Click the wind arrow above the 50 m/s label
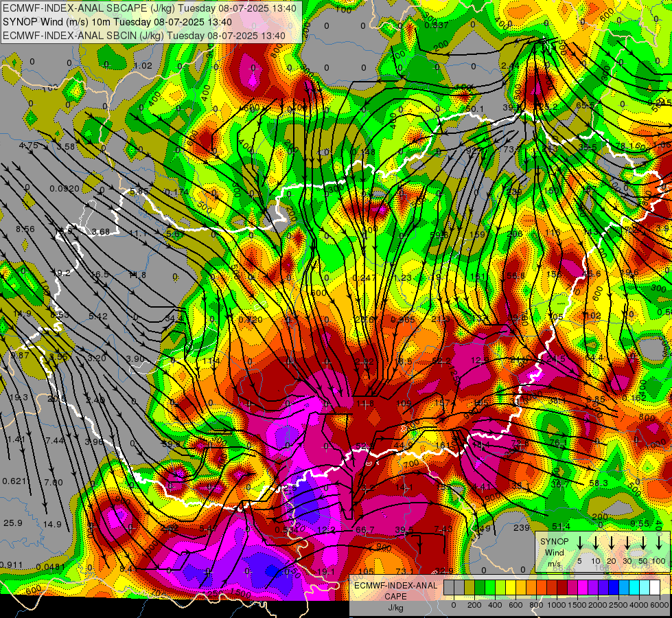 pyautogui.click(x=643, y=543)
